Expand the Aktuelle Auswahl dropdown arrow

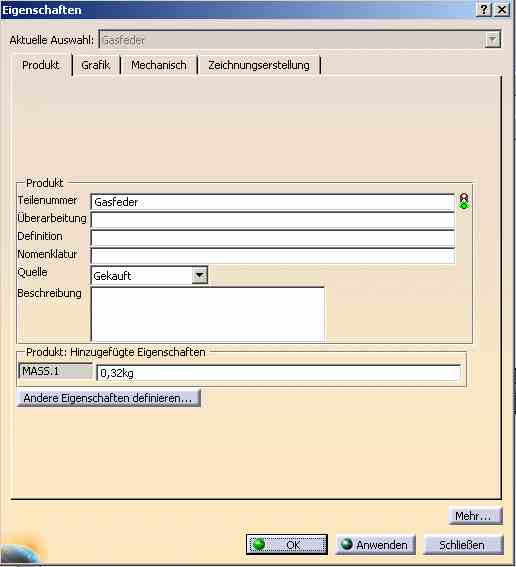[492, 40]
